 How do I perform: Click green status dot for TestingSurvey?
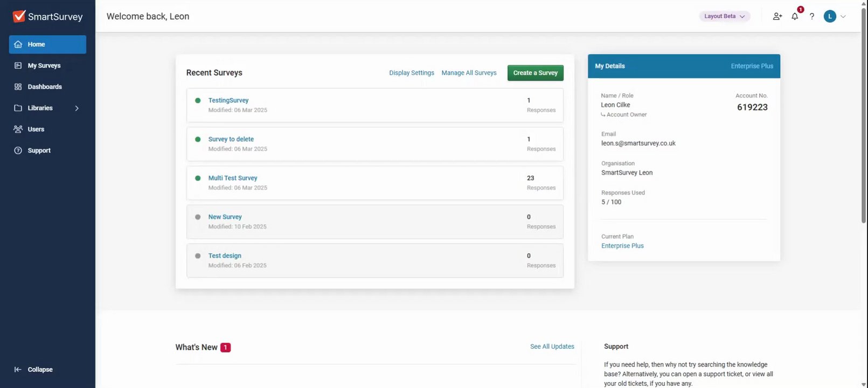[198, 100]
